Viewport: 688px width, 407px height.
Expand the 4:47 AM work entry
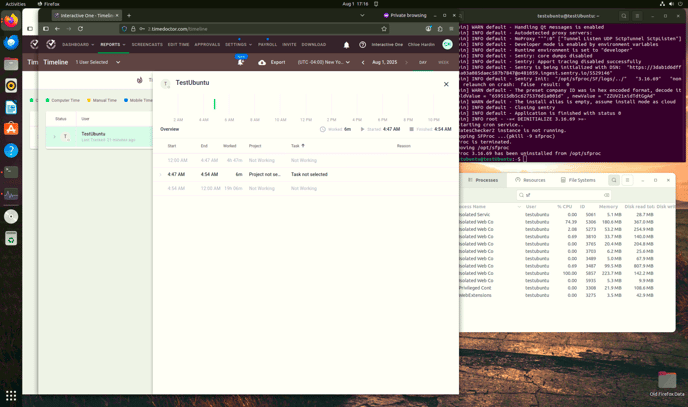[x=160, y=175]
